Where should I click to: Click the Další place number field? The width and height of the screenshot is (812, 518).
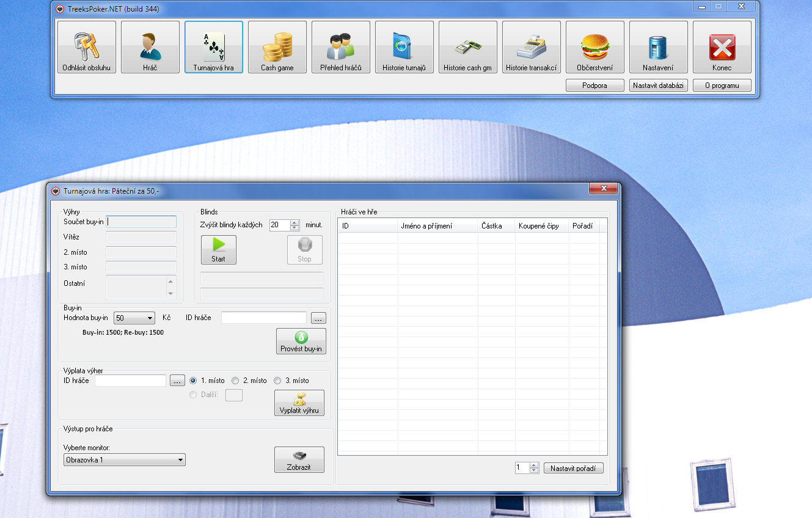(x=234, y=395)
